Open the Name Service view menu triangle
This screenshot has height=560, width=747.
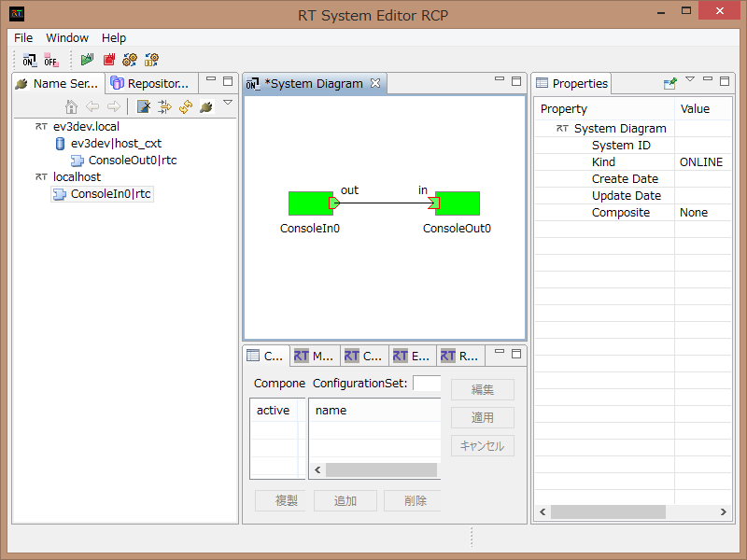(x=227, y=103)
